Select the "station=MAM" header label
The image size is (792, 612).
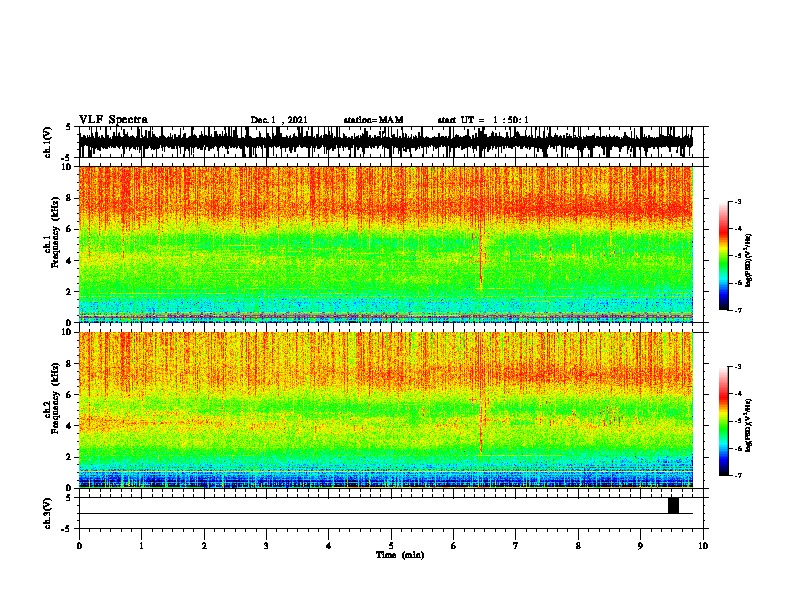373,120
